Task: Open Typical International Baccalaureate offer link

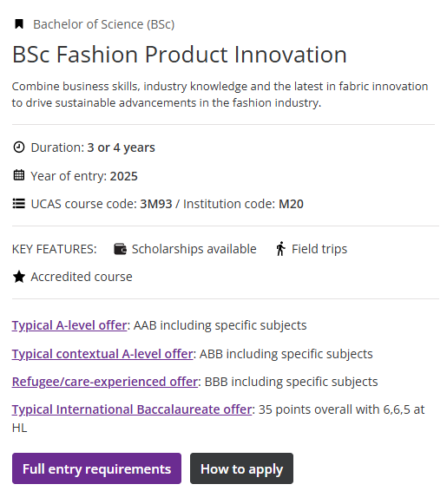Action: [x=132, y=409]
